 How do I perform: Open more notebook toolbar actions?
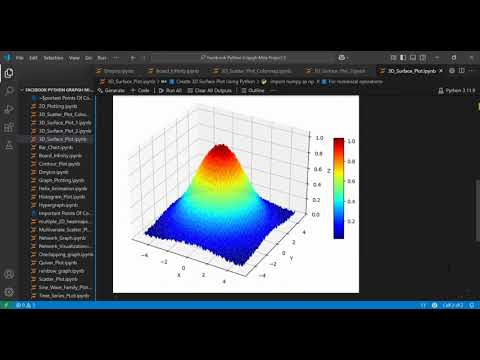pos(273,90)
